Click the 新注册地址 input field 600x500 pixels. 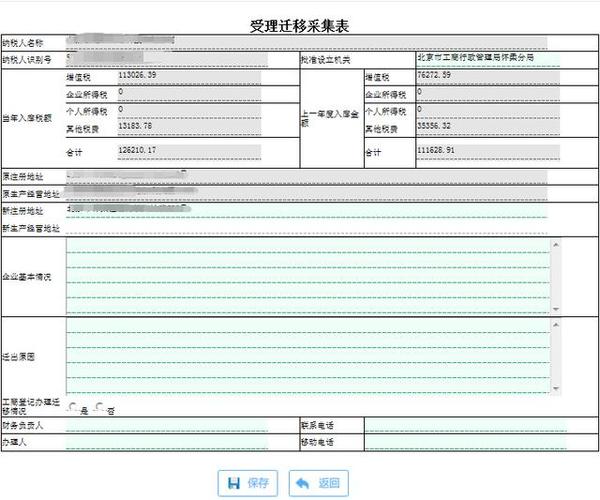click(x=306, y=211)
